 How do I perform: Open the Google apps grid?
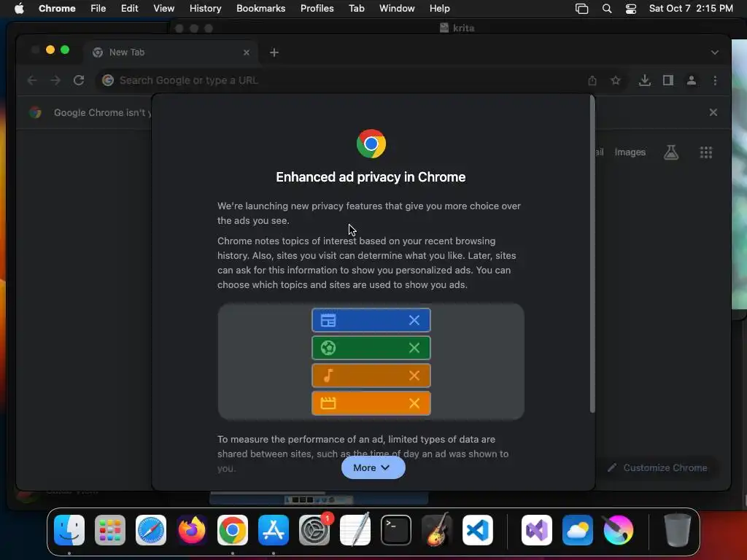click(x=705, y=152)
